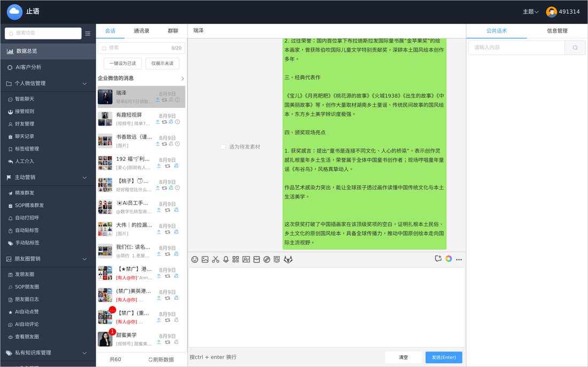Open the QR code icon in toolbar
588x367 pixels.
236,260
